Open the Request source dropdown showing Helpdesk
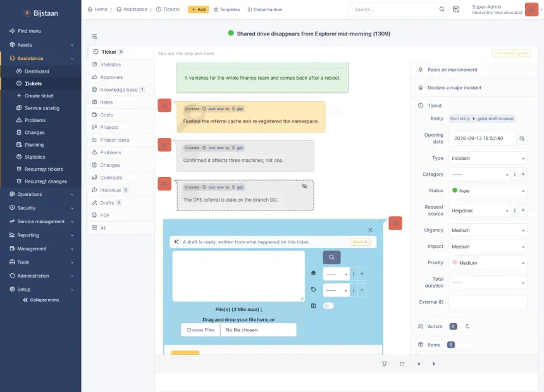The image size is (544, 392). click(479, 211)
